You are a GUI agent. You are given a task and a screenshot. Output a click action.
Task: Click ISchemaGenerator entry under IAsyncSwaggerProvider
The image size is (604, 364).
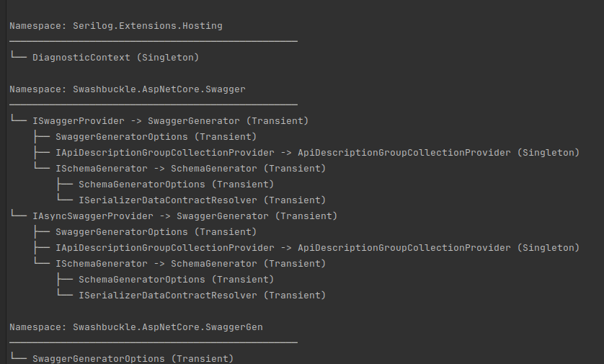coord(191,264)
